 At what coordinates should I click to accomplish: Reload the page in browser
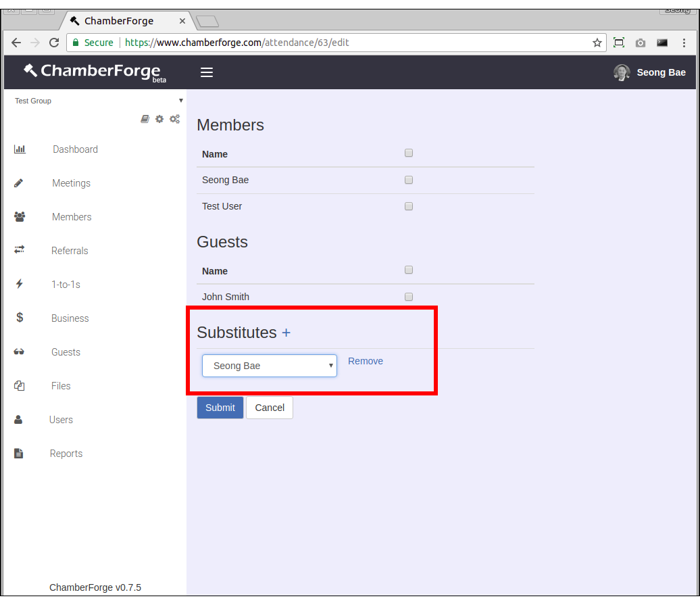pyautogui.click(x=54, y=43)
